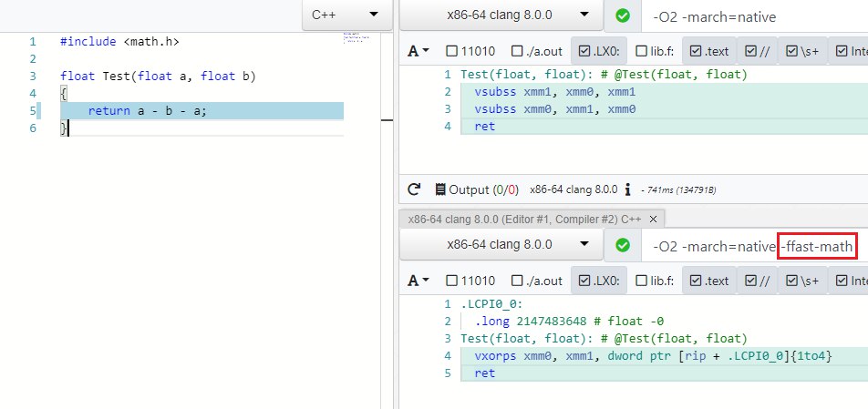The image size is (868, 409).
Task: Toggle // comment filter in bottom pane
Action: pyautogui.click(x=758, y=281)
